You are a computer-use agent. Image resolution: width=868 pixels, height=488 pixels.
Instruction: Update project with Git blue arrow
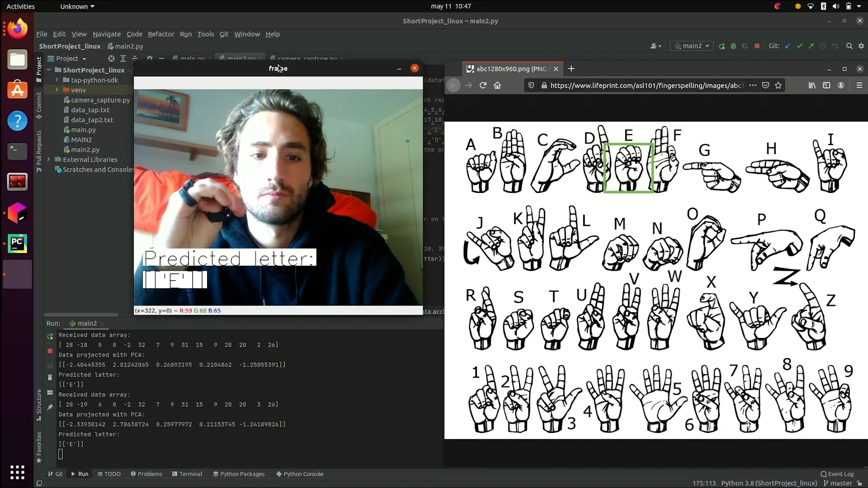click(x=788, y=46)
